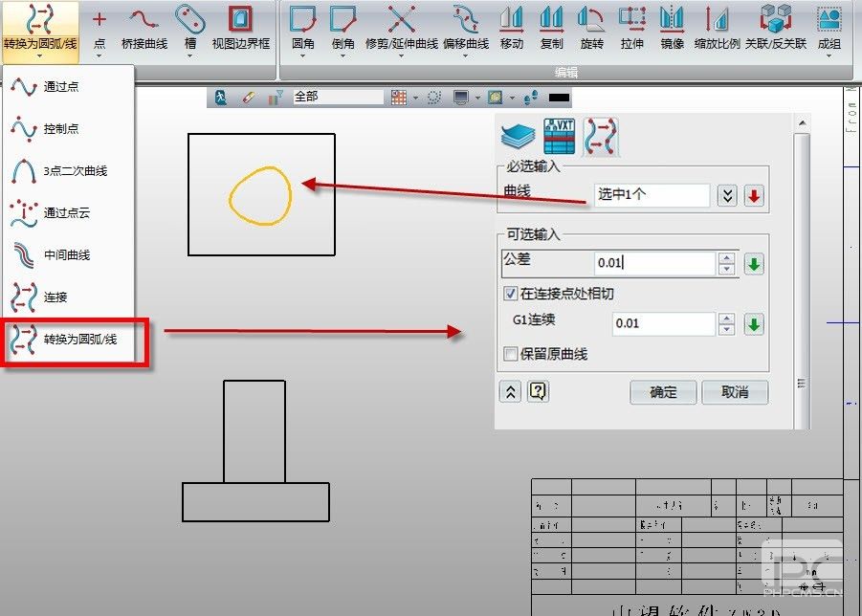Viewport: 862px width, 616px height.
Task: Toggle 在连接点处相切 checkbox
Action: pos(511,294)
